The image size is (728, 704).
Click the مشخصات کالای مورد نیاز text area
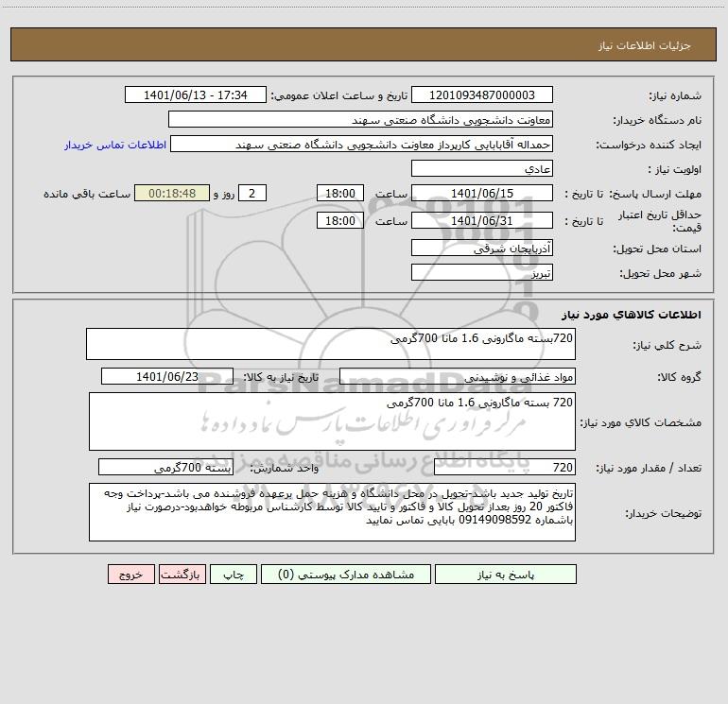[332, 421]
